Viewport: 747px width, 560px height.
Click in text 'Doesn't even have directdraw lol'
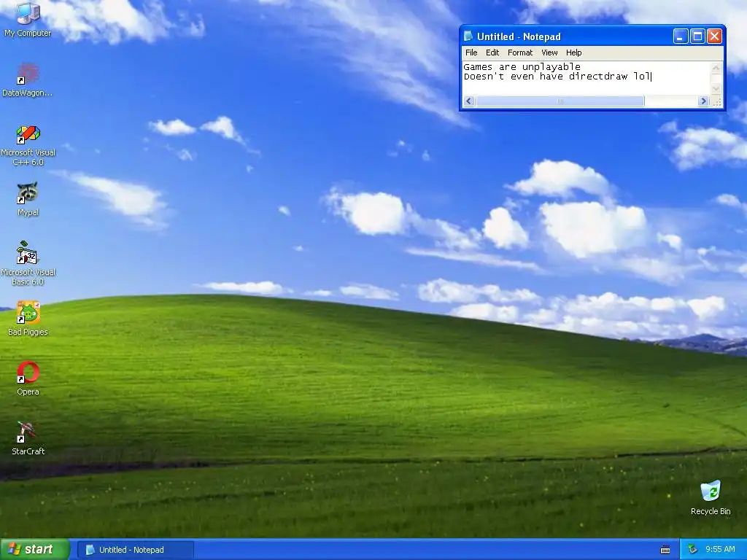coord(557,76)
